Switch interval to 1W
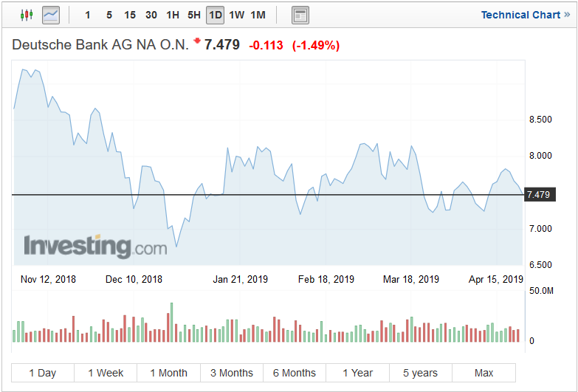 click(236, 15)
